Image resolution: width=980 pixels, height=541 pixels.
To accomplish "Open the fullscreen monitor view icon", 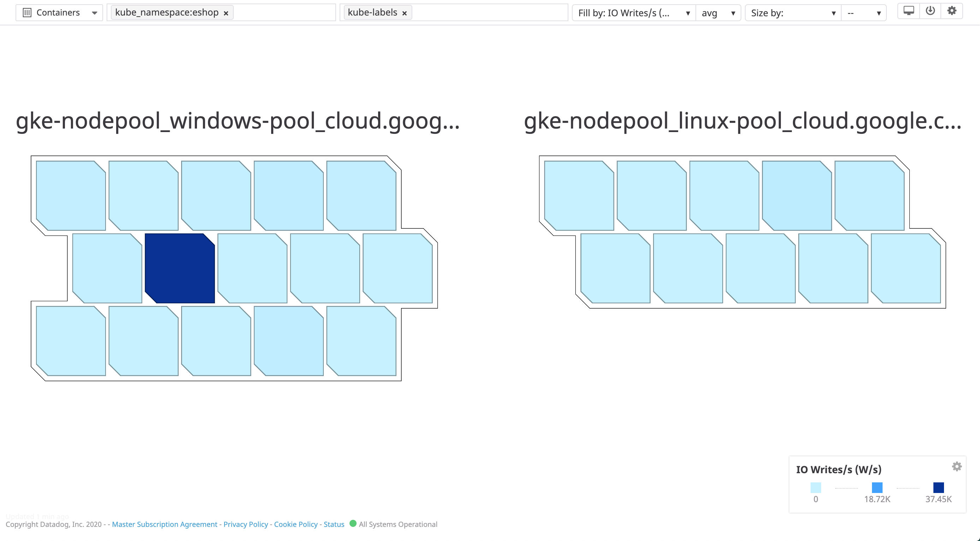I will (x=908, y=11).
